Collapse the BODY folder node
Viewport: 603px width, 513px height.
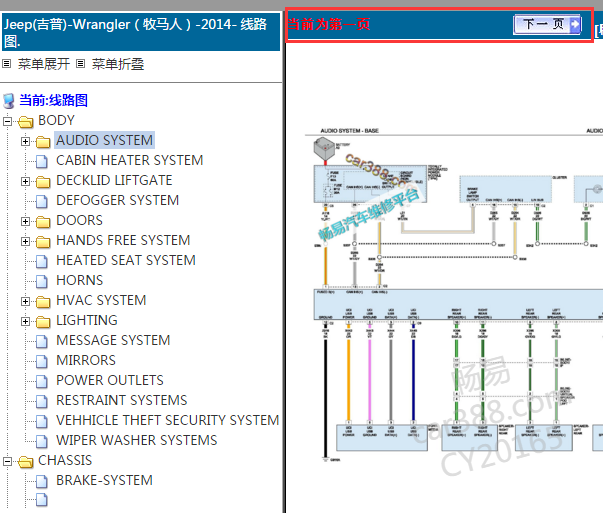pyautogui.click(x=7, y=122)
